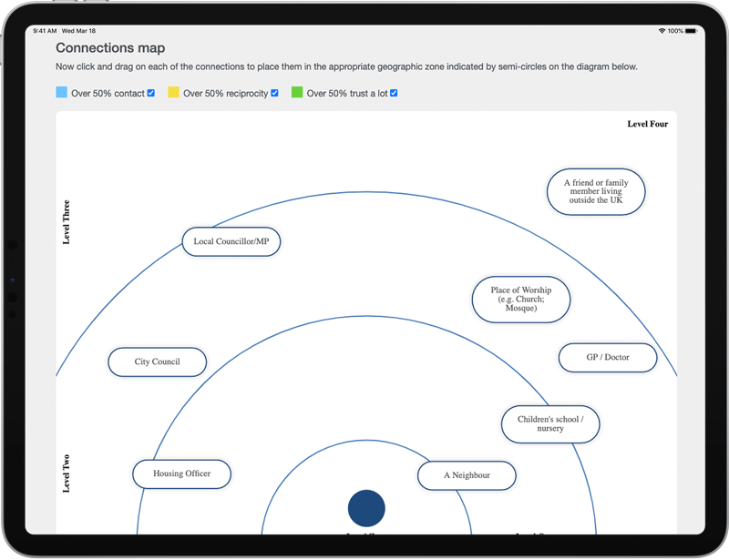The height and width of the screenshot is (560, 729).
Task: Click the Over 50% trust a lot label
Action: click(x=347, y=94)
